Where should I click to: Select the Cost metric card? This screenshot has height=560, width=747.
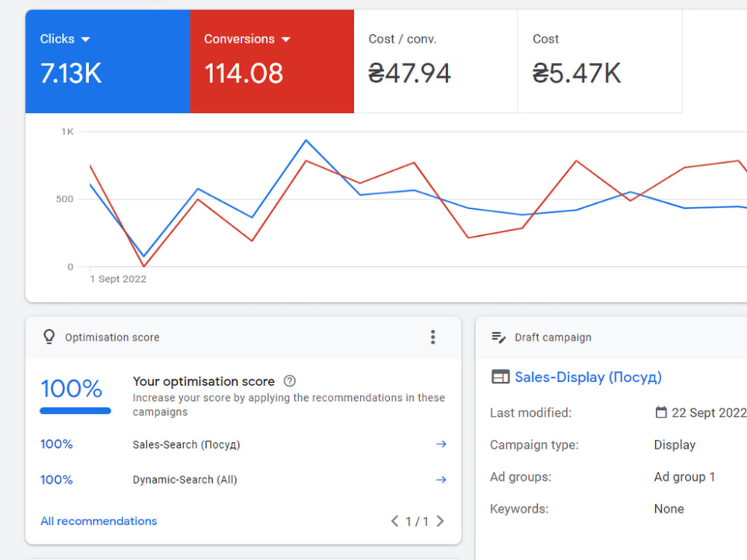600,61
